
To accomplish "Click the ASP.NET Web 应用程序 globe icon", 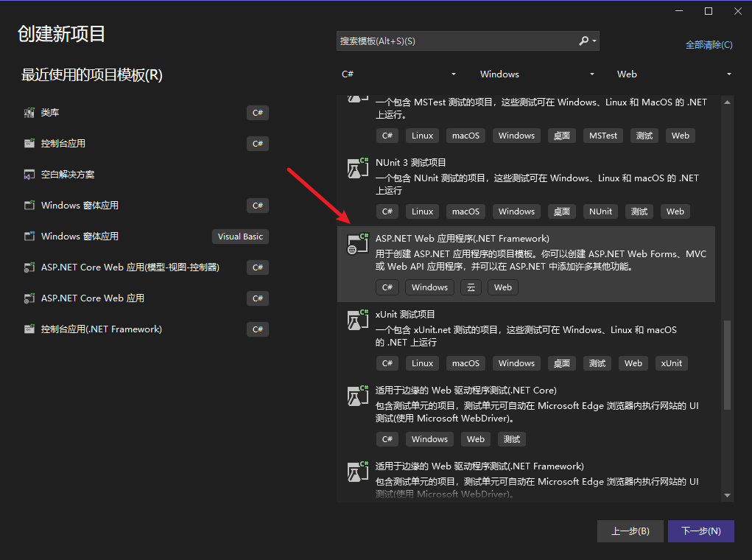I will 358,244.
